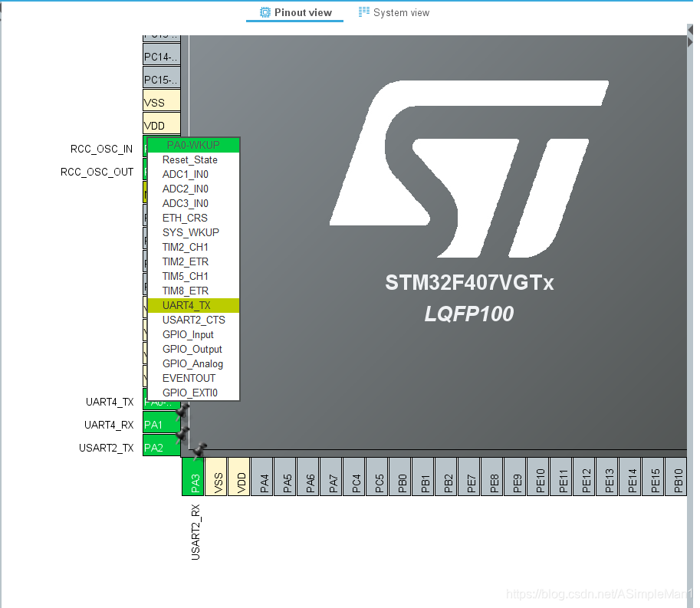The image size is (700, 608).
Task: Click the PE11 pin
Action: click(x=561, y=477)
